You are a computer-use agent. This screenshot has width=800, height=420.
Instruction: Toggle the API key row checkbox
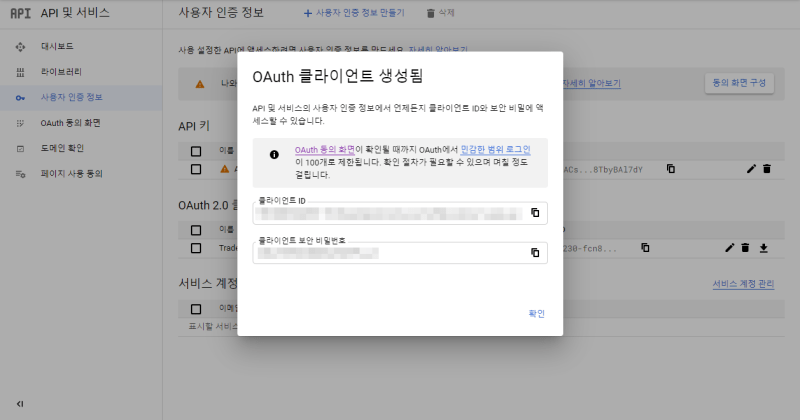tap(196, 169)
